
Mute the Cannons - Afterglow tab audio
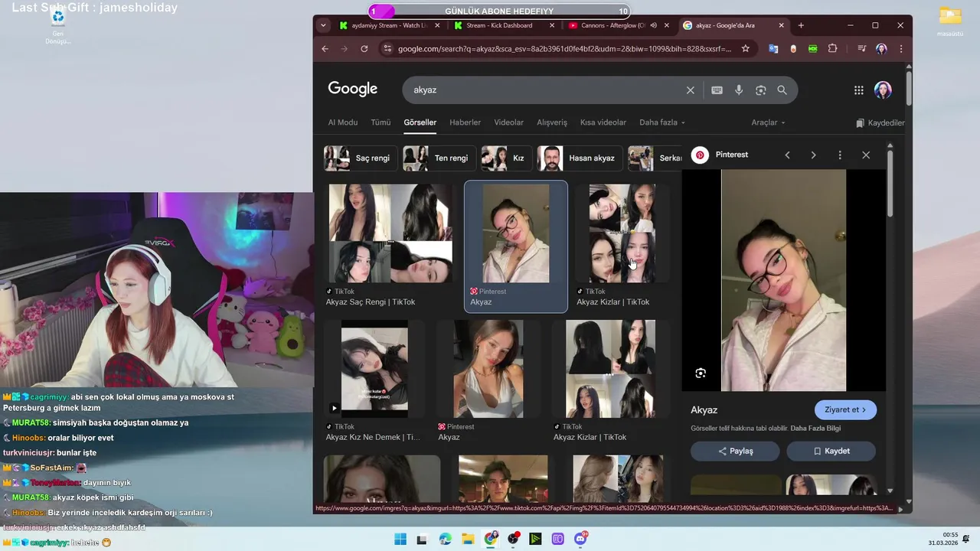(654, 25)
